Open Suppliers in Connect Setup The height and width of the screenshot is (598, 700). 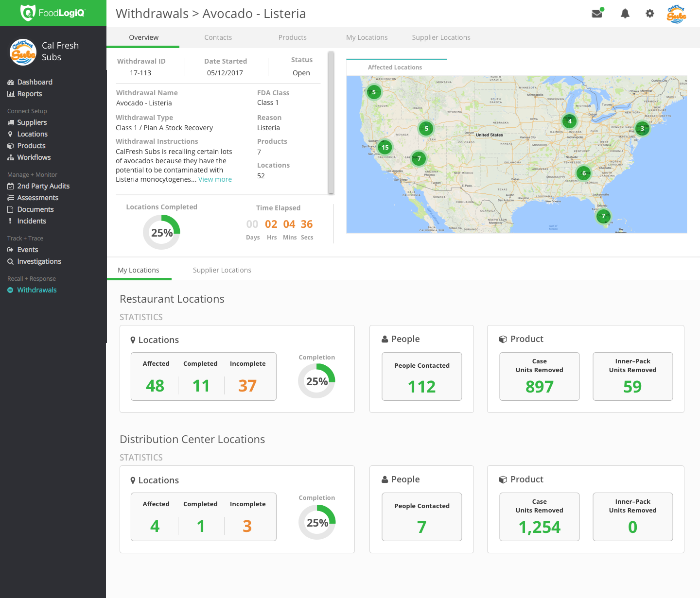point(32,122)
